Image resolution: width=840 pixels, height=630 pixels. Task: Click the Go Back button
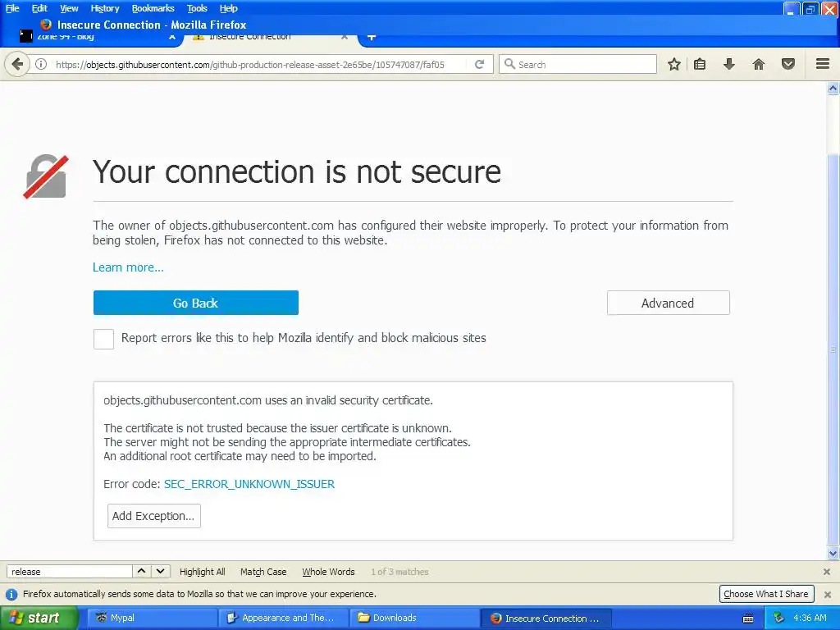(x=195, y=303)
